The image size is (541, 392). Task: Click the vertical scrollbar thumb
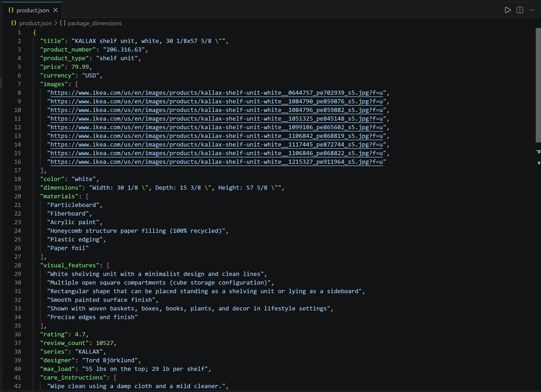[538, 85]
